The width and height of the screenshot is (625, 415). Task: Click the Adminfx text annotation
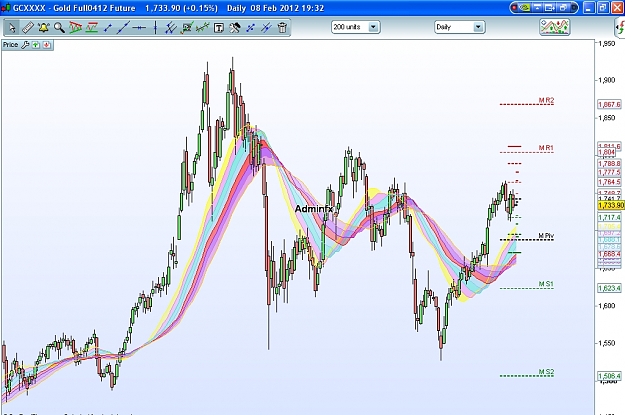pos(314,208)
